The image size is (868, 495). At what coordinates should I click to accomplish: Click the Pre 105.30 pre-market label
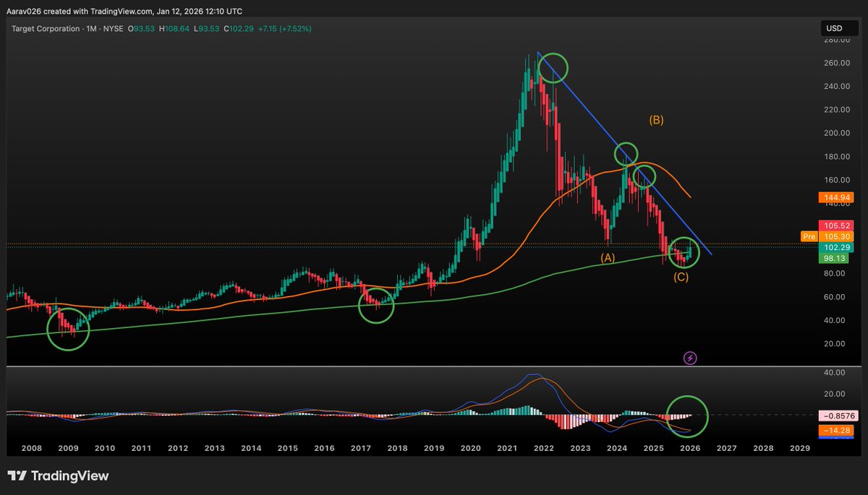[x=827, y=236]
